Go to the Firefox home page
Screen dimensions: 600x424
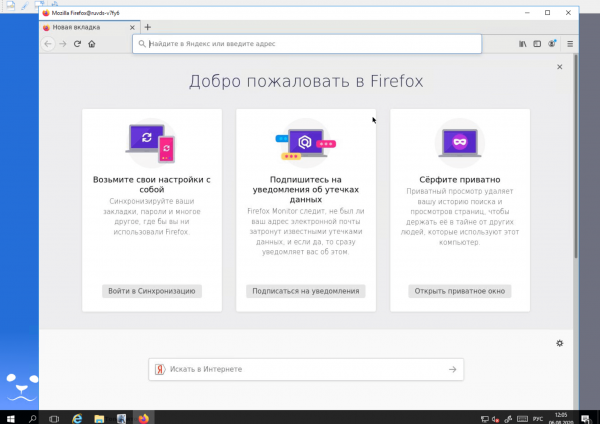click(x=92, y=45)
